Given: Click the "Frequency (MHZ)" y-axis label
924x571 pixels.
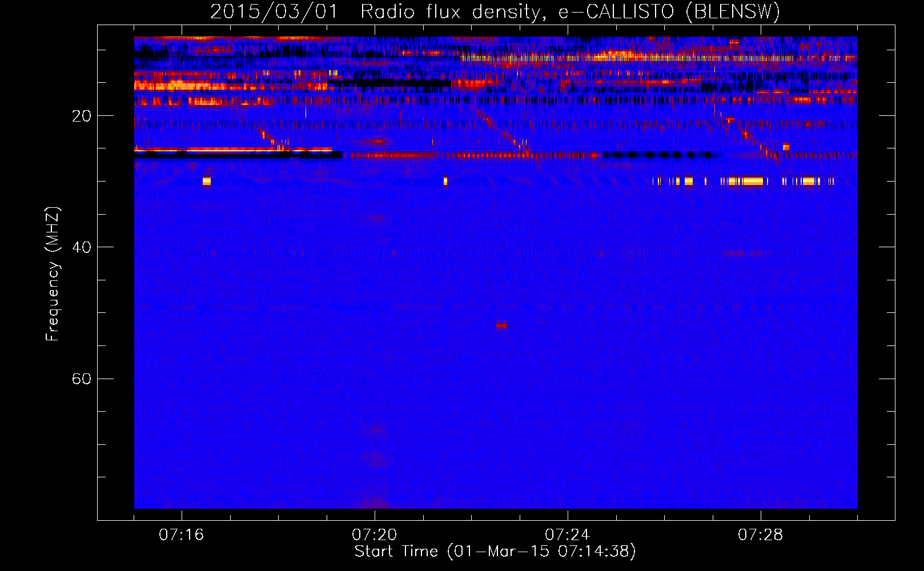Looking at the screenshot, I should [53, 274].
